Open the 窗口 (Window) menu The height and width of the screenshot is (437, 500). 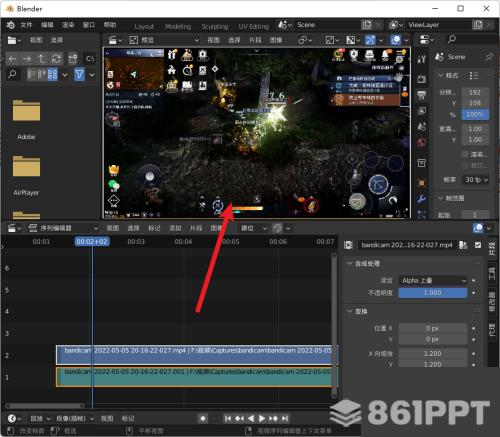(x=89, y=25)
